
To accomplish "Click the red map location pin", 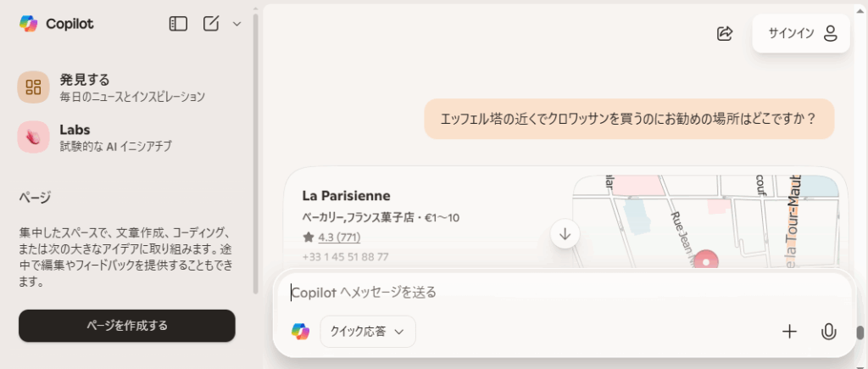I will point(705,260).
